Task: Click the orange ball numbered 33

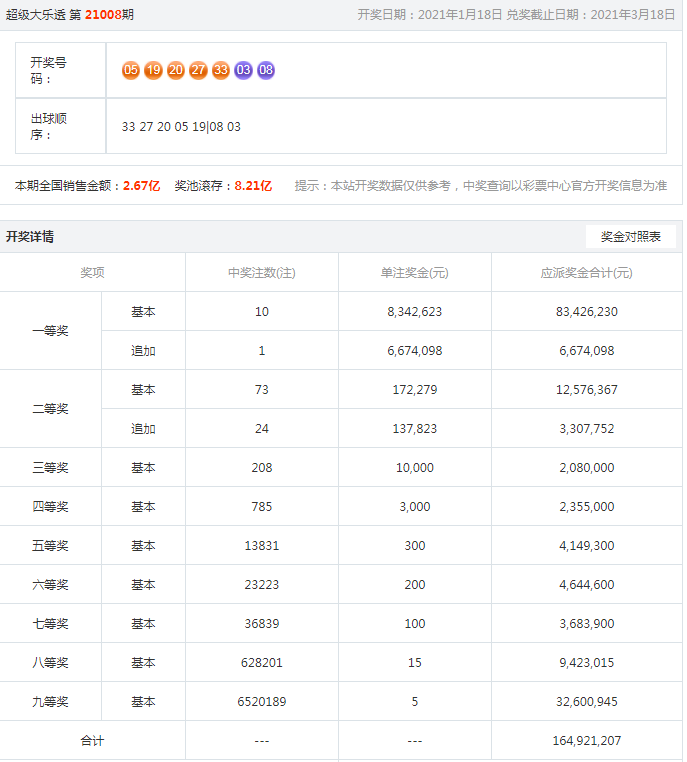Action: click(x=221, y=70)
